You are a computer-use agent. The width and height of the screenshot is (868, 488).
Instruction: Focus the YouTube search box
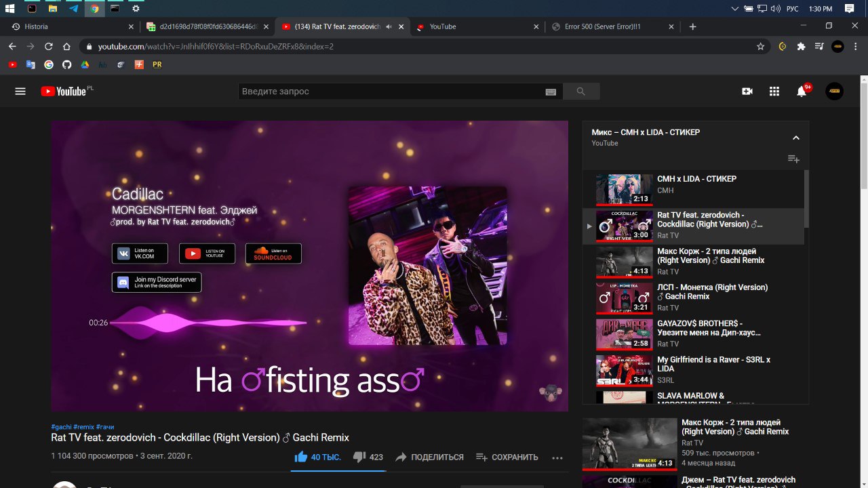click(x=392, y=91)
